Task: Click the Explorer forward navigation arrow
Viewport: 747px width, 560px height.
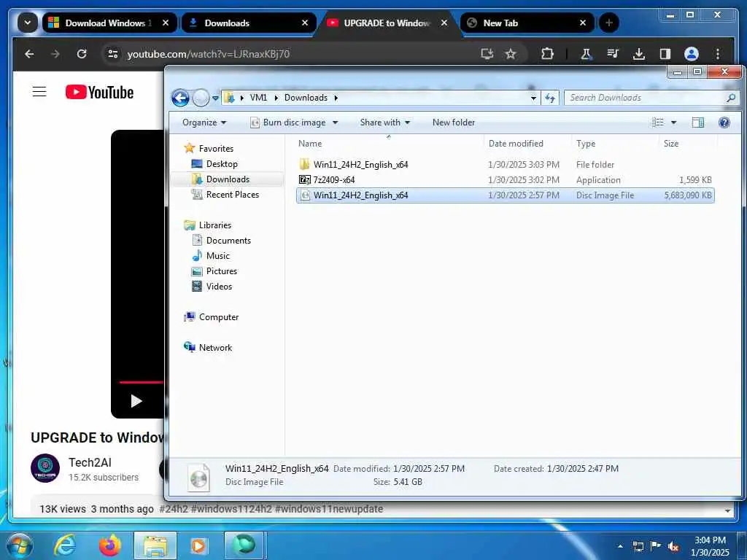Action: [x=201, y=98]
